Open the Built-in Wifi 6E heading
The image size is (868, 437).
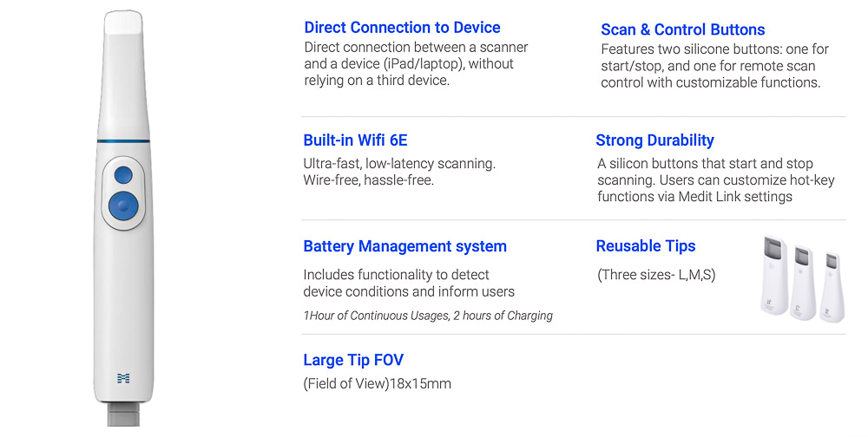[x=355, y=140]
